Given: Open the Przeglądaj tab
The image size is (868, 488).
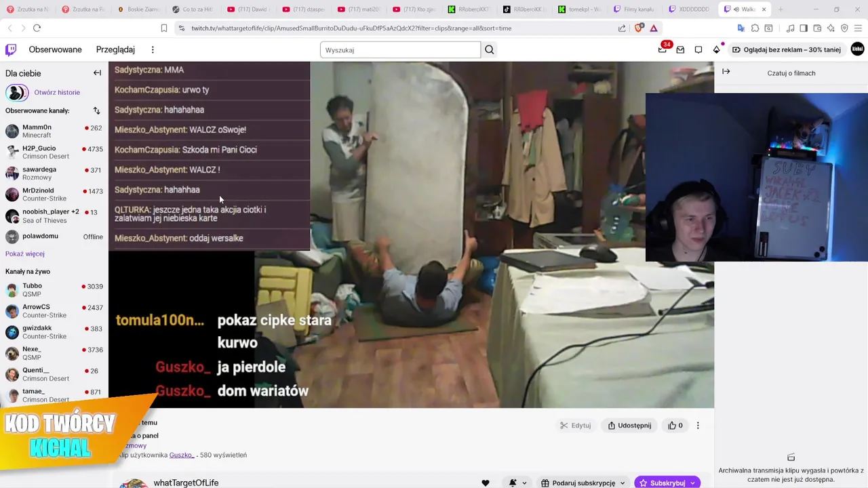Looking at the screenshot, I should 115,49.
